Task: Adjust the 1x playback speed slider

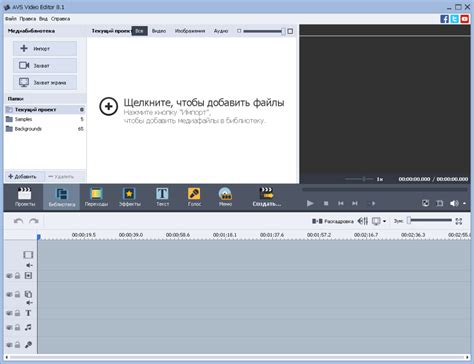Action: (359, 179)
